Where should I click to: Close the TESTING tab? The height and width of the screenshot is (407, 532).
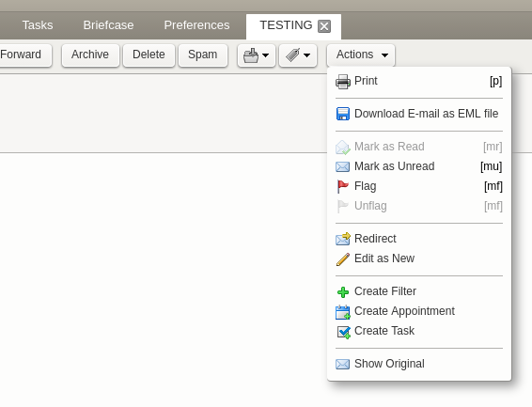click(324, 26)
